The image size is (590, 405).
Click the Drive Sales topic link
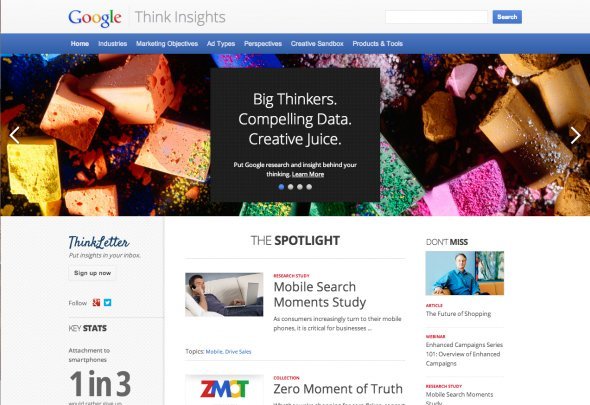(238, 352)
